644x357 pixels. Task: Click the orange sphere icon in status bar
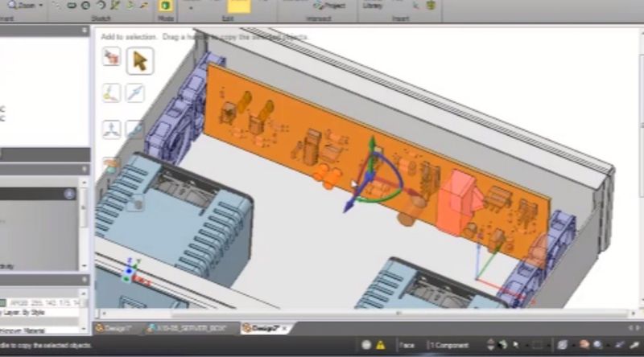pos(584,345)
